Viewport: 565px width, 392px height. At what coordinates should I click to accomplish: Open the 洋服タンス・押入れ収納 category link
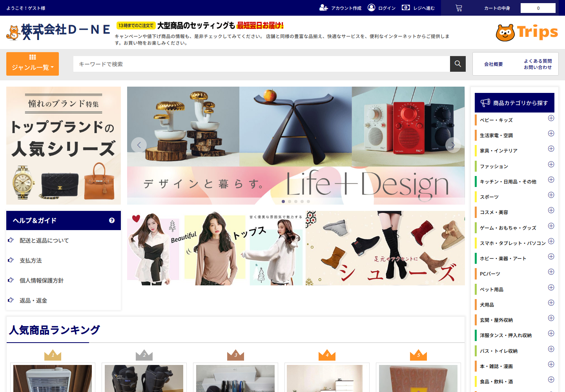(506, 335)
